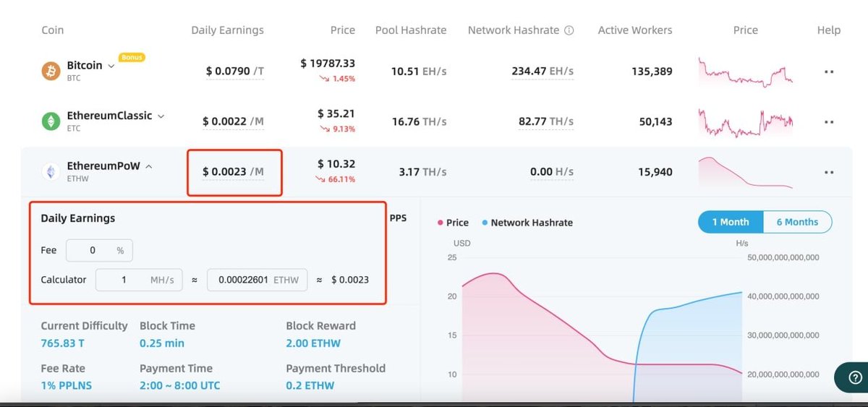Click the 2:00 ~ 8:00 UTC payment time
This screenshot has width=868, height=407.
click(x=180, y=385)
